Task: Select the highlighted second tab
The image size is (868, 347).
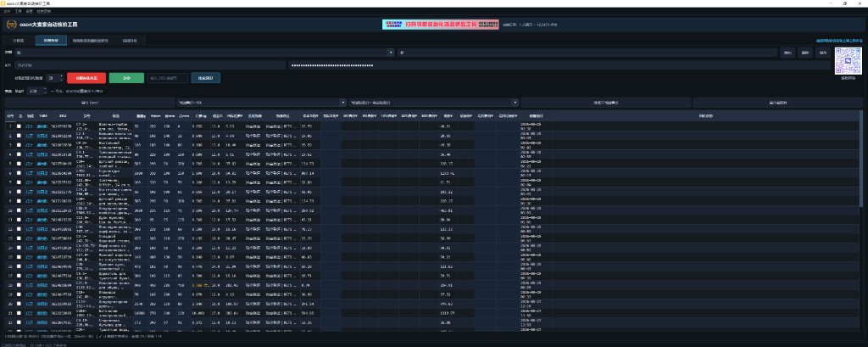Action: click(51, 41)
